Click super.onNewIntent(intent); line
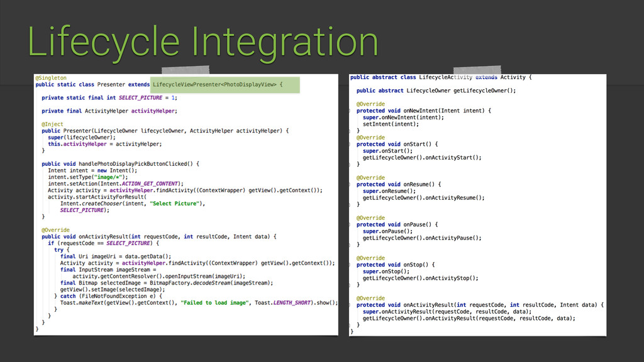Screen dimensions: 644x362 tap(403, 118)
